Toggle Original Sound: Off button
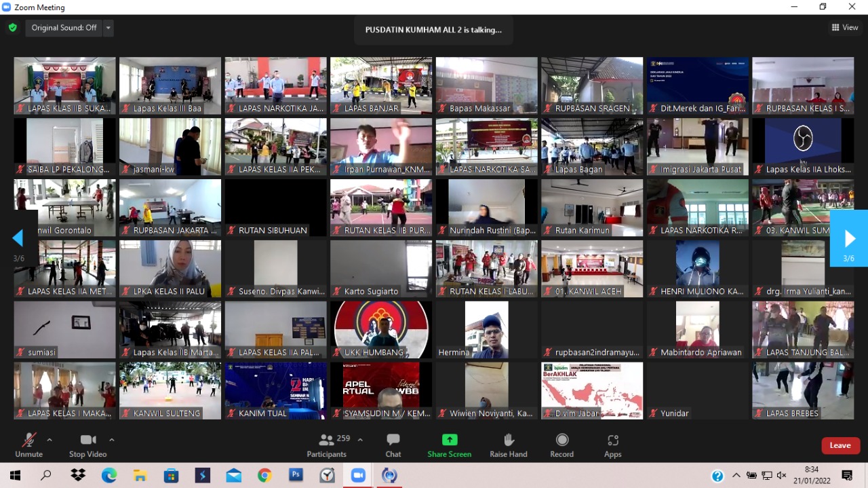This screenshot has height=488, width=868. [x=64, y=28]
